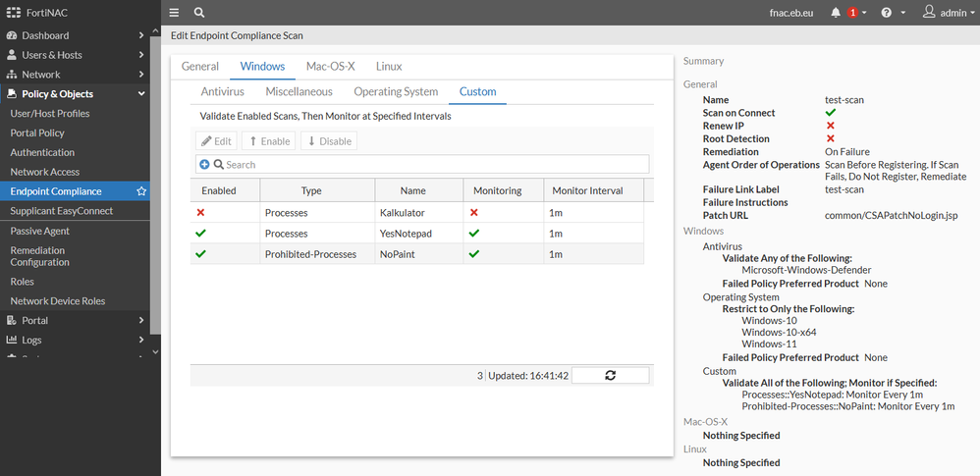980x476 pixels.
Task: Toggle the Endpoint Compliance favorite star
Action: 141,191
